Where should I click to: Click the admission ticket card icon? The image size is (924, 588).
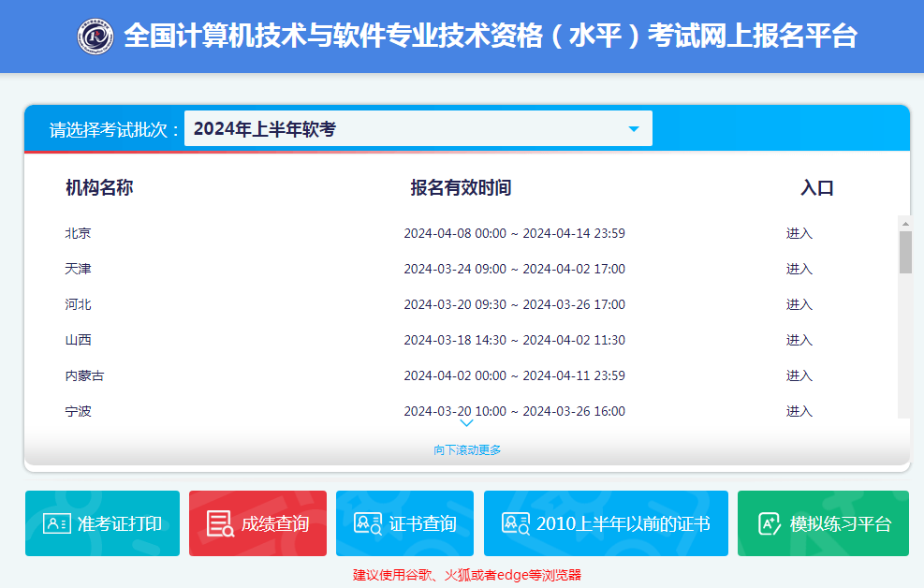[x=57, y=523]
